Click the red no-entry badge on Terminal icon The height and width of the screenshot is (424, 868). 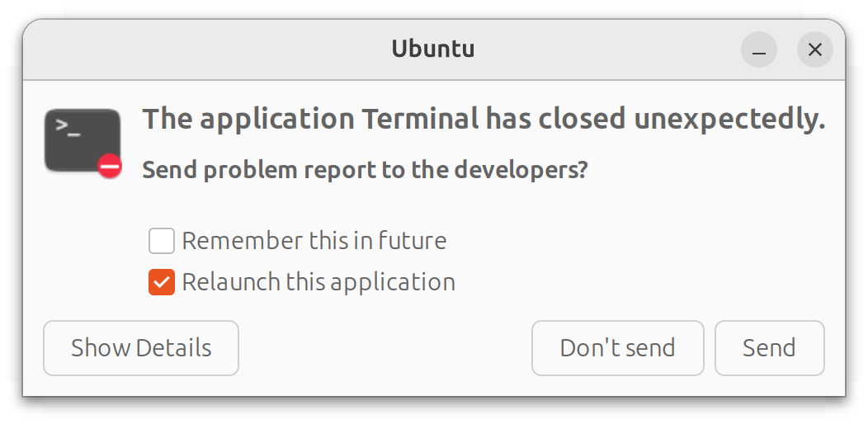[x=110, y=167]
